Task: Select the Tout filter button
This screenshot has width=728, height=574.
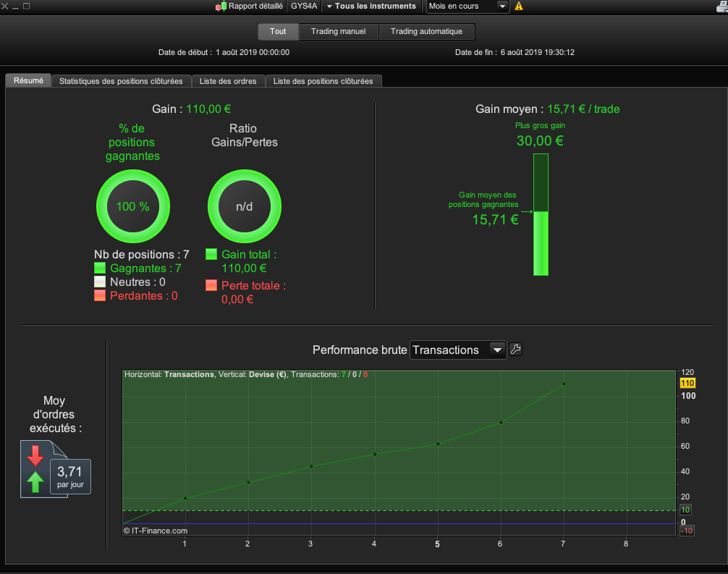Action: (x=278, y=32)
